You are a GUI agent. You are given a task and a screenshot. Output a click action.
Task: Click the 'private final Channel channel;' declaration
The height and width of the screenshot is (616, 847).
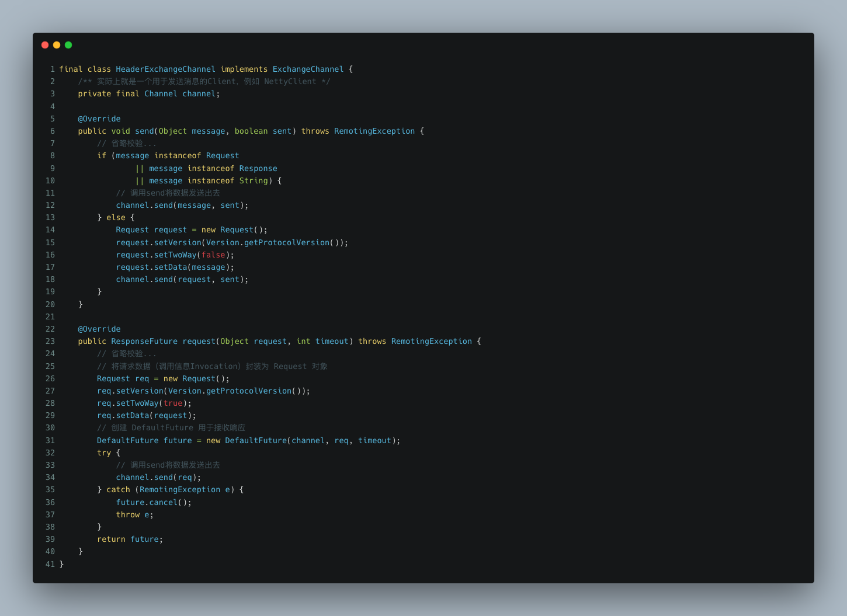tap(149, 93)
